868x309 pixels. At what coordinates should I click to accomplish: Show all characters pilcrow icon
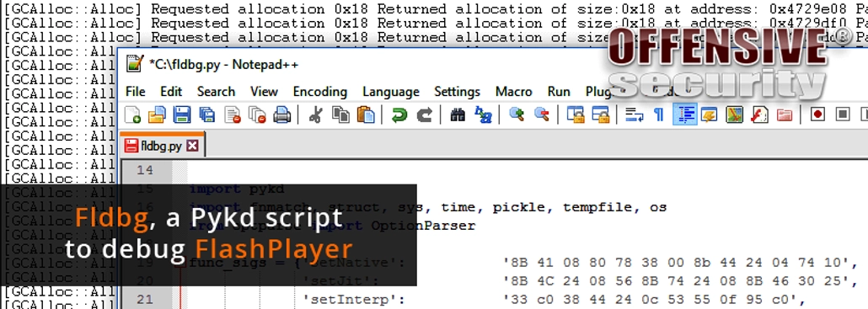(x=659, y=115)
